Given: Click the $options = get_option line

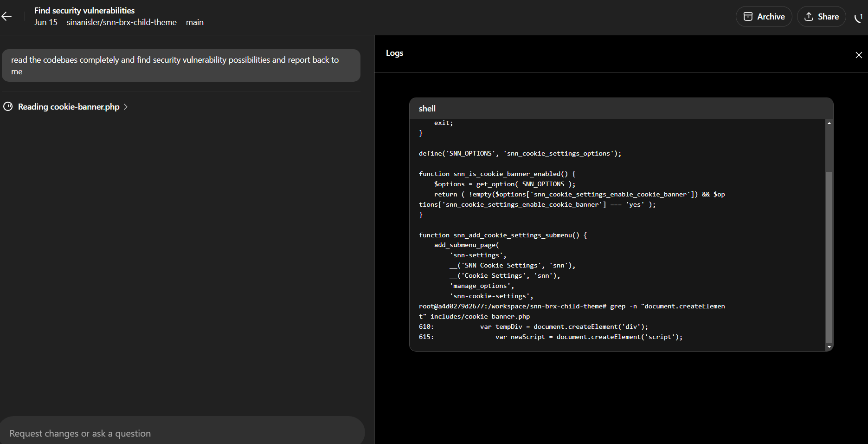Looking at the screenshot, I should (x=505, y=184).
